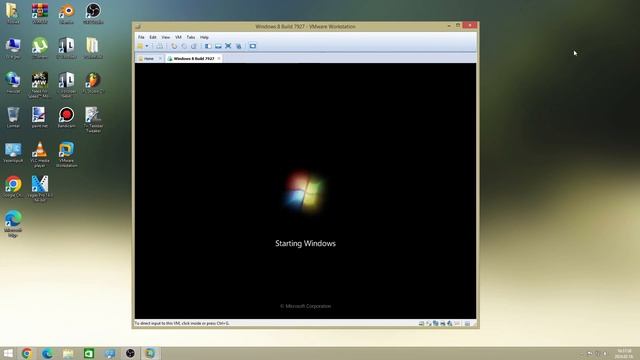
Task: Launch FL Studio from the desktop
Action: (93, 83)
